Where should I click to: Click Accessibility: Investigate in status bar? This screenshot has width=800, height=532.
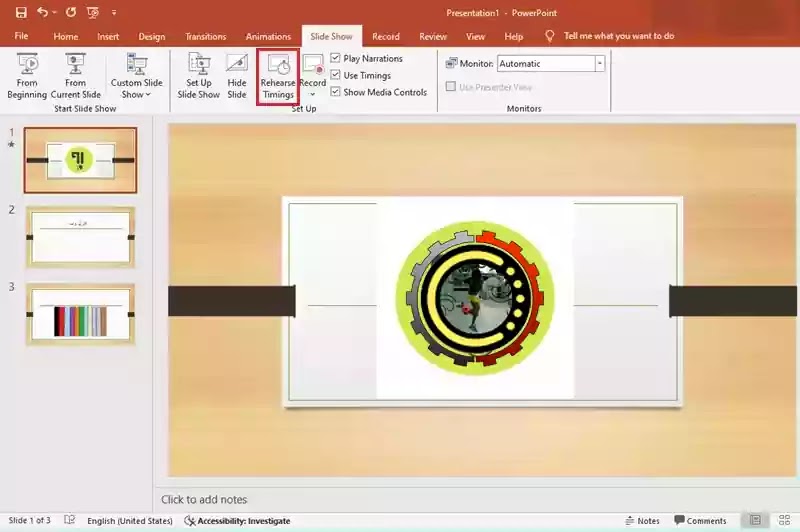237,521
